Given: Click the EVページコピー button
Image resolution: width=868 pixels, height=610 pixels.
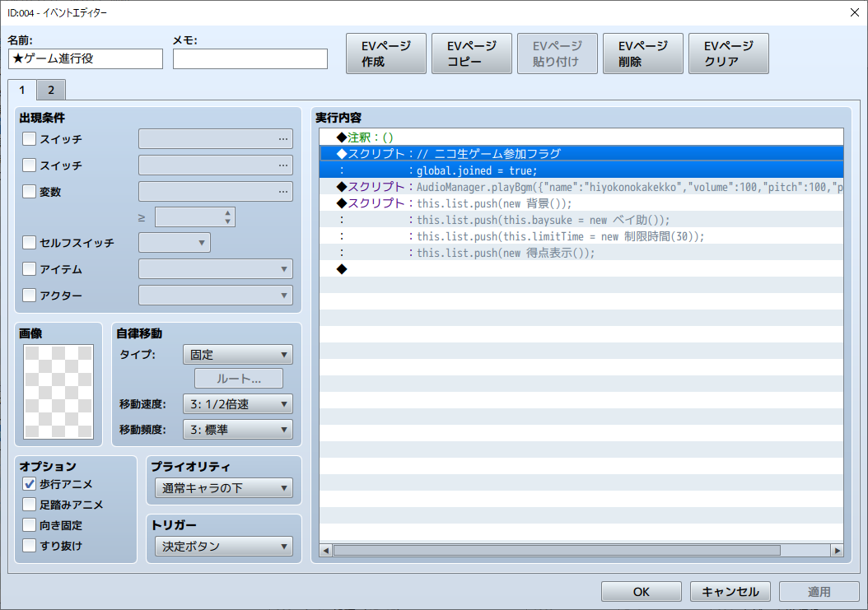Looking at the screenshot, I should click(x=472, y=54).
